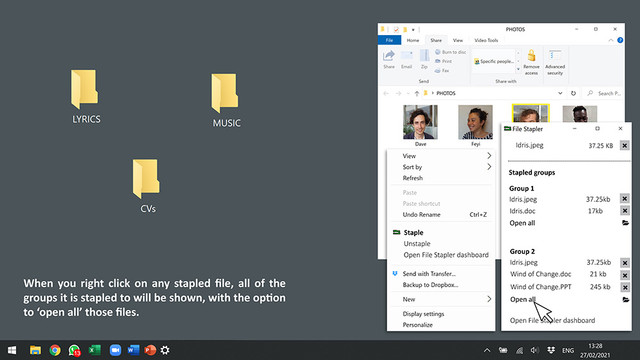The width and height of the screenshot is (640, 360).
Task: Remove Idris.doc from Group 1
Action: pyautogui.click(x=624, y=211)
